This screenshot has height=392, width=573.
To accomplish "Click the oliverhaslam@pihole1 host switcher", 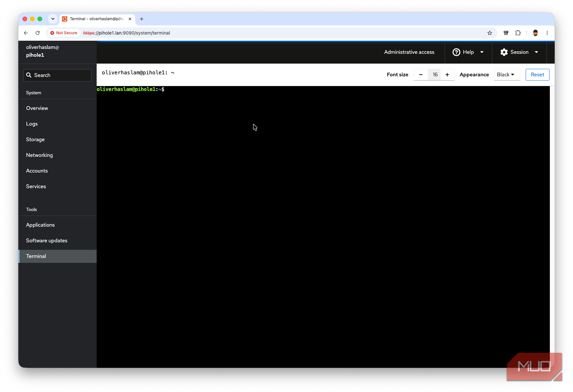I will click(x=57, y=51).
